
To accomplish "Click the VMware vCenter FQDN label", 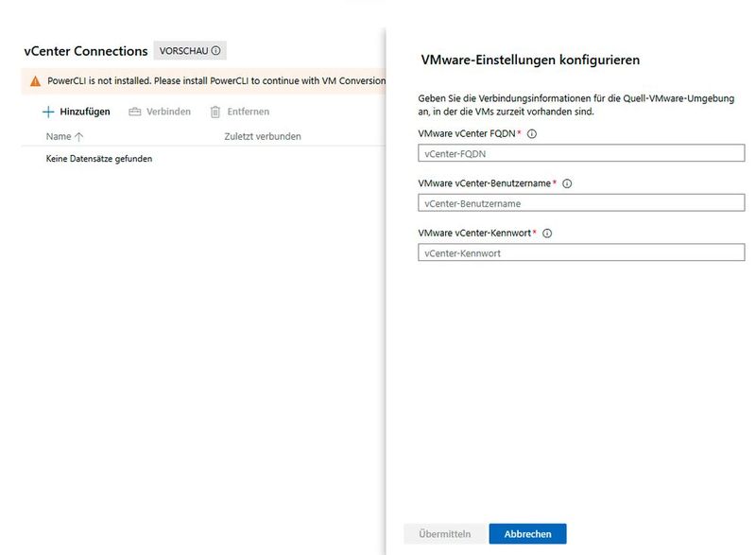I will [x=467, y=133].
